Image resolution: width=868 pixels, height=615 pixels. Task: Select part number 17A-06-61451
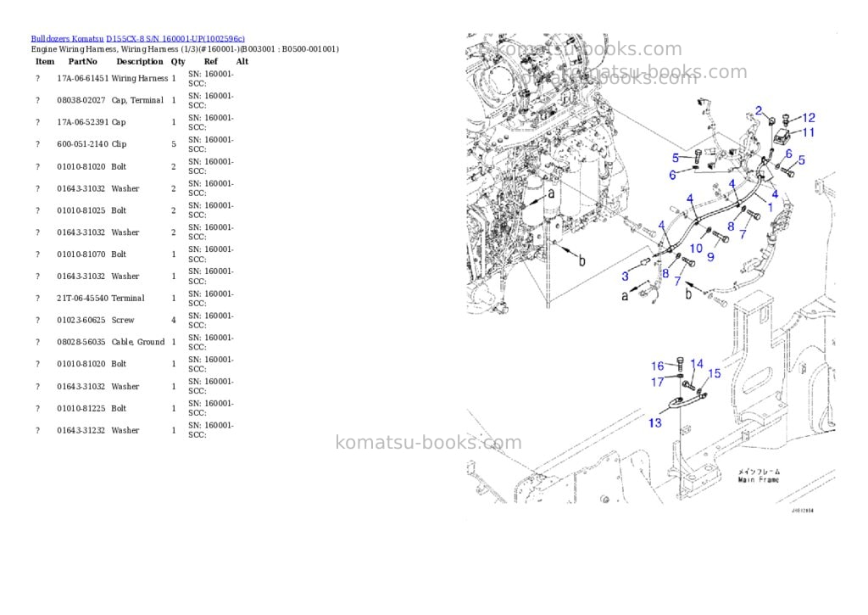[x=82, y=79]
